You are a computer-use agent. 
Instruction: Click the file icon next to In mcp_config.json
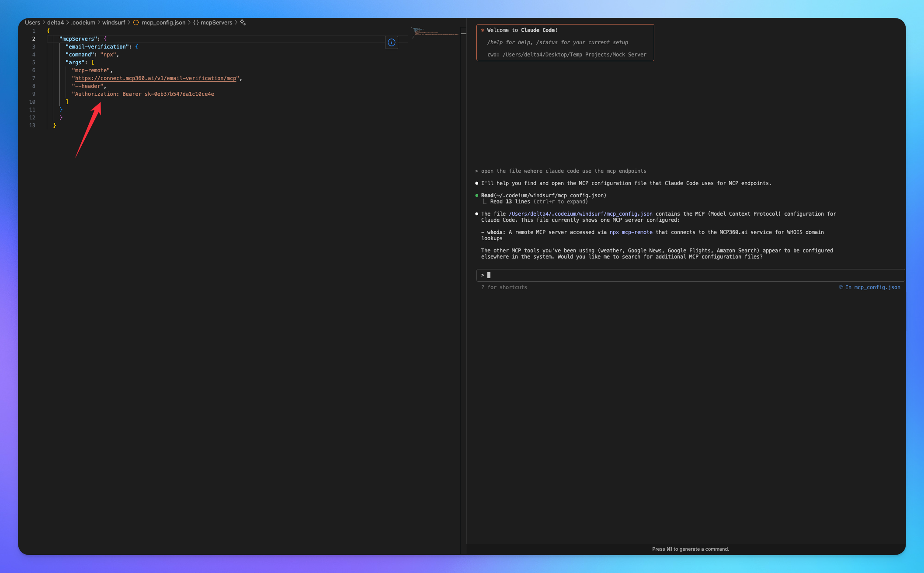point(841,287)
